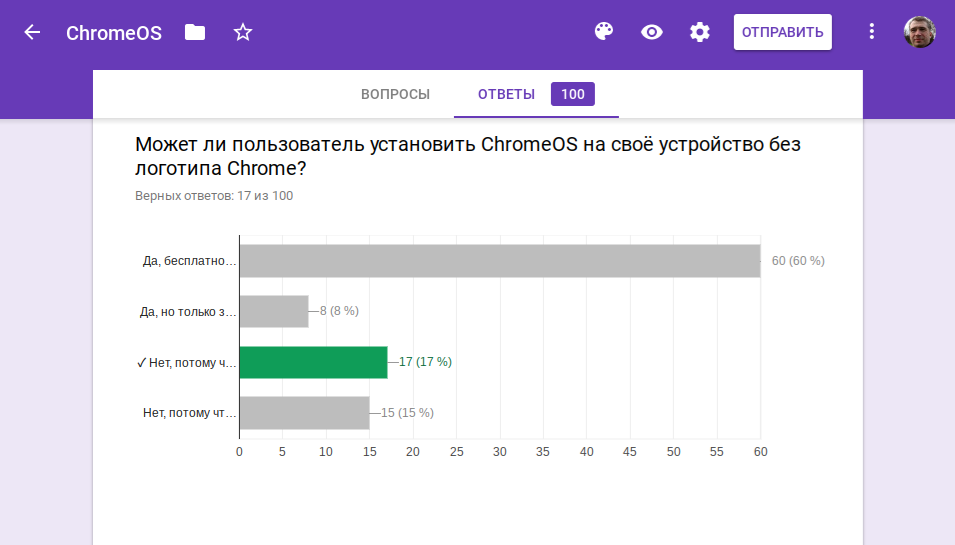Click the 60 (60 %) gray bar
Screen dimensions: 955x545
pos(500,261)
